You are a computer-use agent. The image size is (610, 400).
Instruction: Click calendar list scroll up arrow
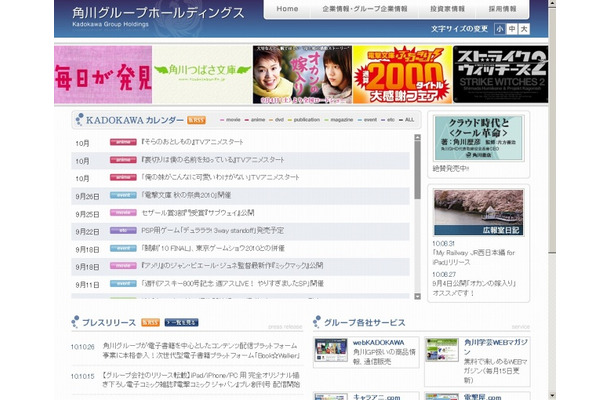[417, 137]
